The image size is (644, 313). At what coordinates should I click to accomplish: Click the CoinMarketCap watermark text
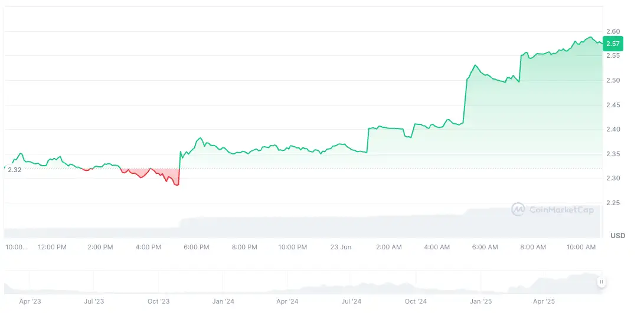coord(560,210)
